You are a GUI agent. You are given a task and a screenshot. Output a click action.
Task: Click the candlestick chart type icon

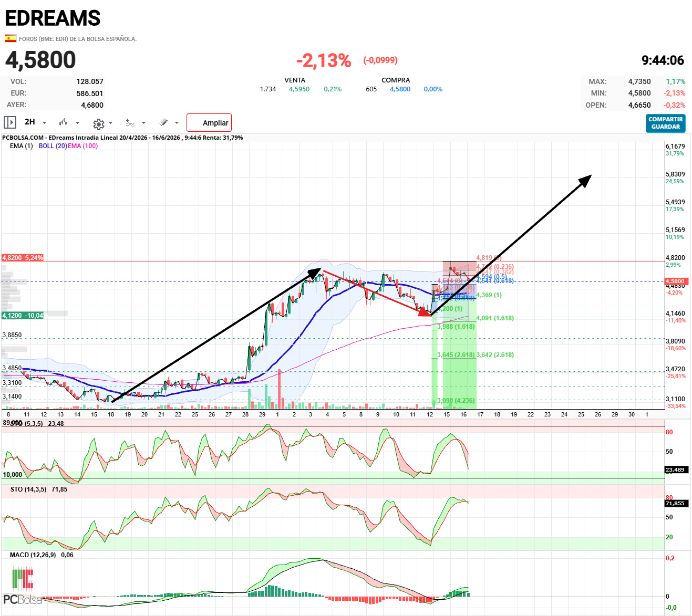click(63, 122)
